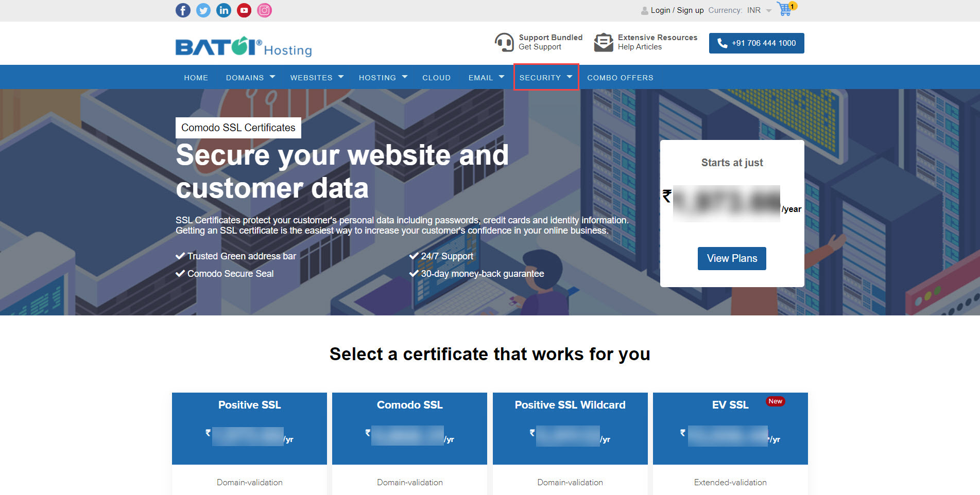Open the Twitter social icon

tap(203, 10)
